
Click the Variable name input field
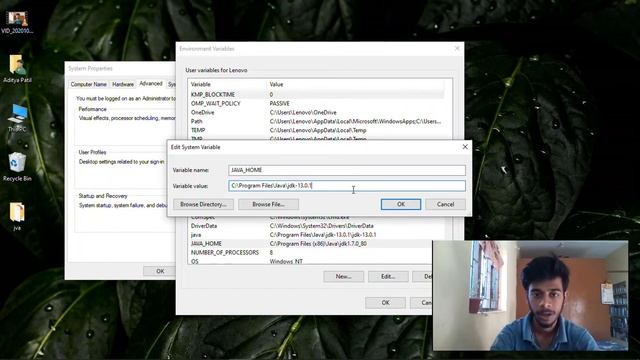347,170
